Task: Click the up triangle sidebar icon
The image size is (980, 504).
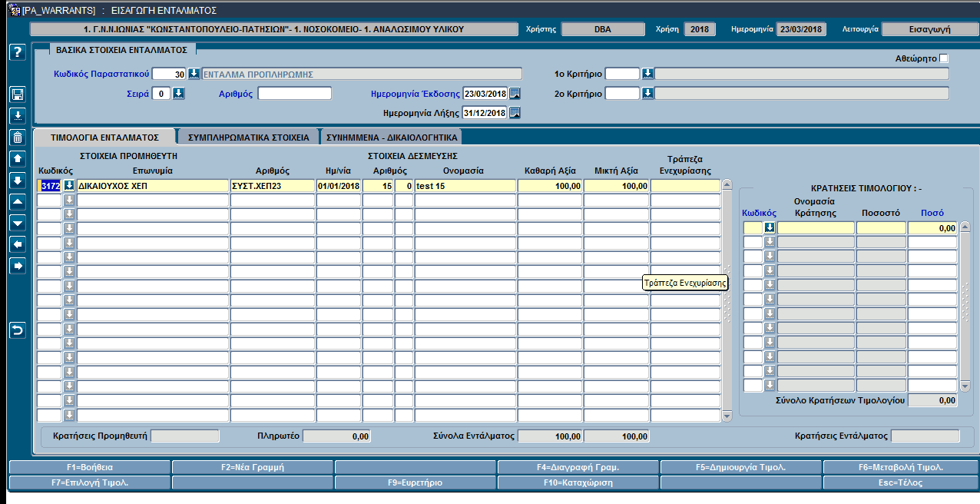Action: 18,201
